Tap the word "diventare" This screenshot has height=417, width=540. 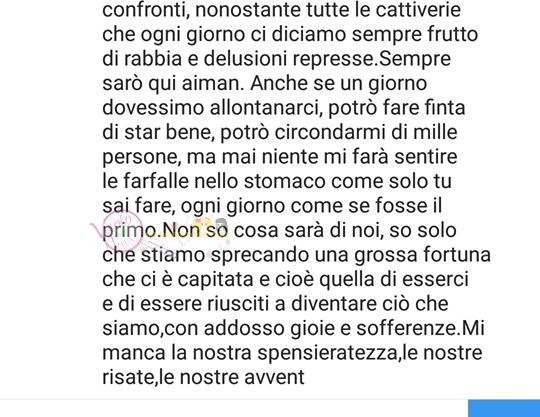[334, 304]
